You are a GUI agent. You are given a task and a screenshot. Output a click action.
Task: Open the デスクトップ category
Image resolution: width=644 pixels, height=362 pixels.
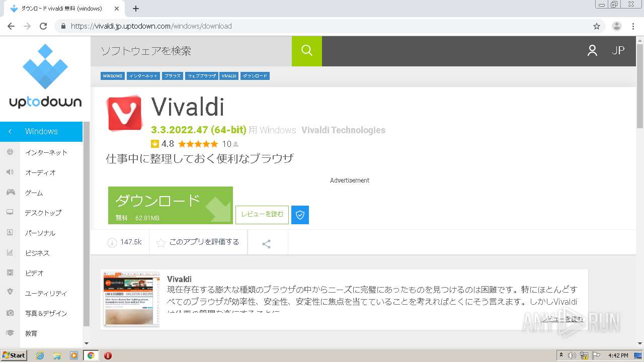point(43,213)
